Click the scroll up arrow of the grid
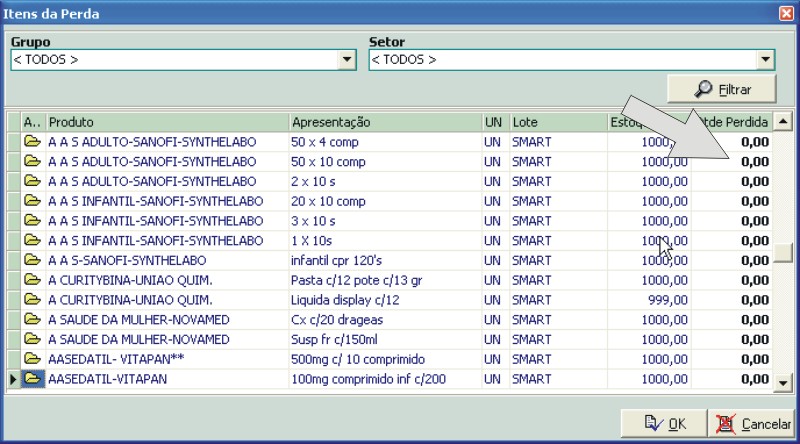The width and height of the screenshot is (800, 444). [783, 121]
